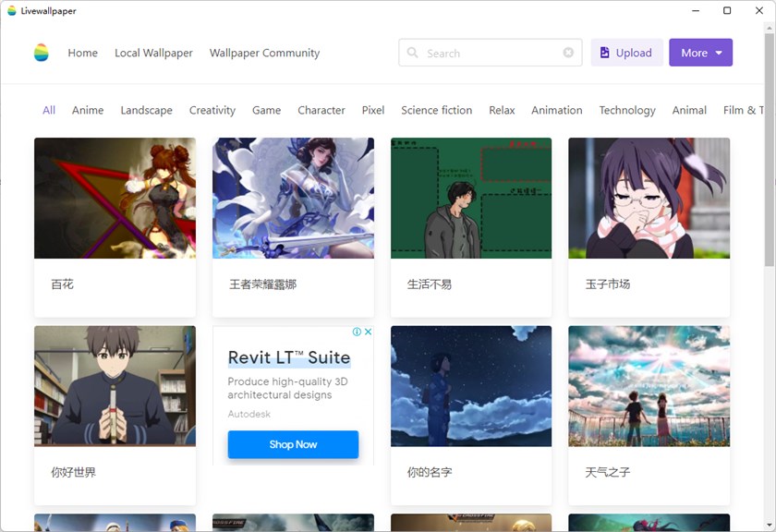This screenshot has height=532, width=776.
Task: Switch to the Technology category
Action: pyautogui.click(x=627, y=110)
